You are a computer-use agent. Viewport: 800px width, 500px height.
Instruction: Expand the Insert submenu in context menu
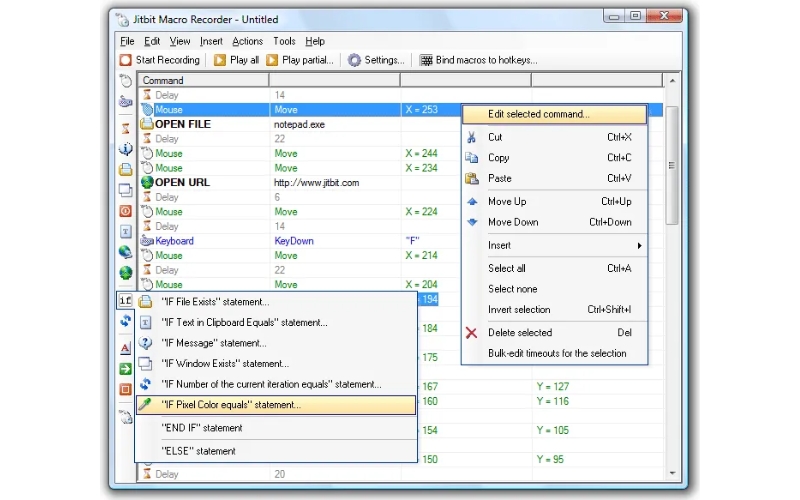click(x=555, y=245)
